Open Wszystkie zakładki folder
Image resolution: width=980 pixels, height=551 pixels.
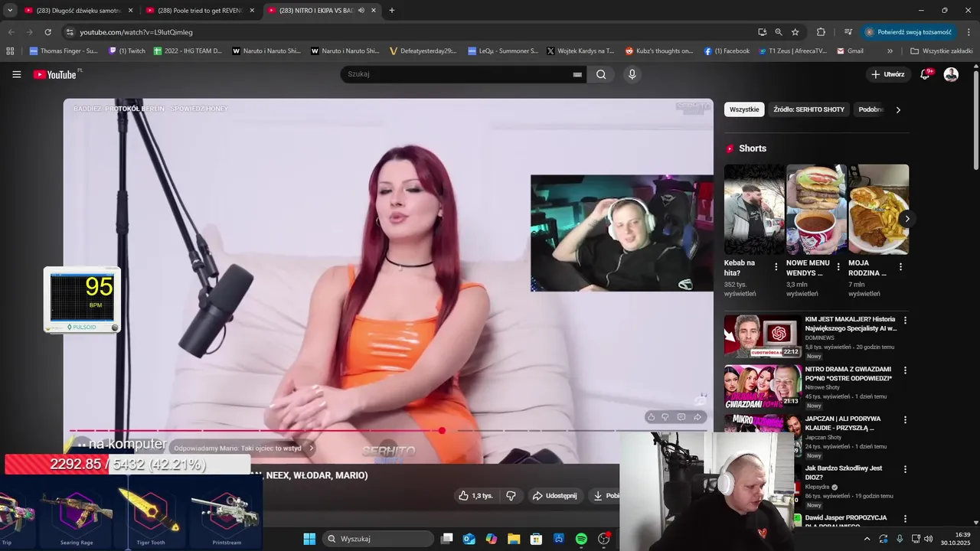[942, 51]
